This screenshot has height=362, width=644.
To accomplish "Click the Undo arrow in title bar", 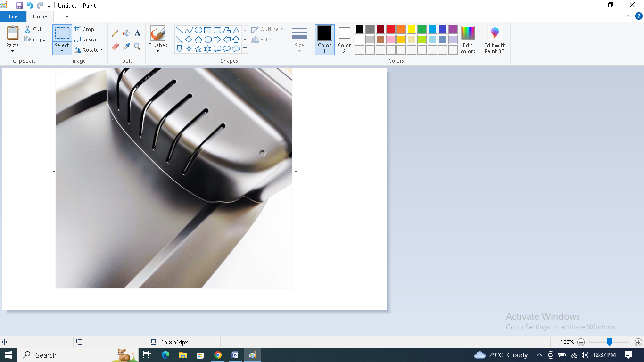I will tap(30, 6).
